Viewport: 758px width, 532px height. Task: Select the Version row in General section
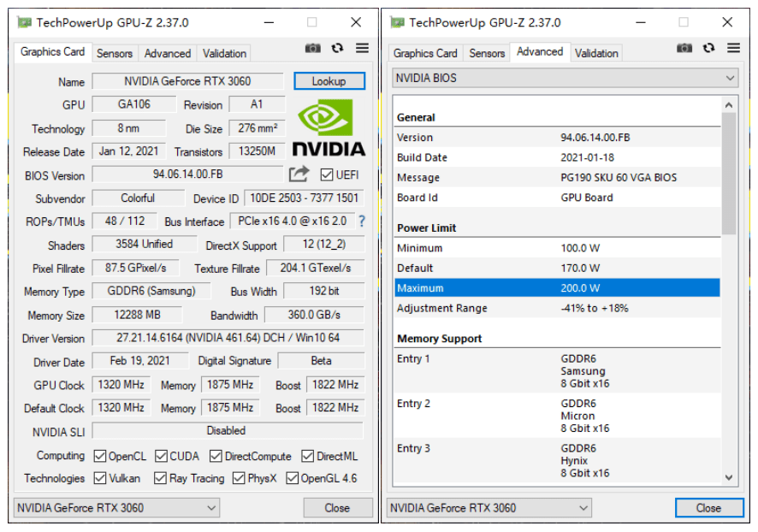558,137
